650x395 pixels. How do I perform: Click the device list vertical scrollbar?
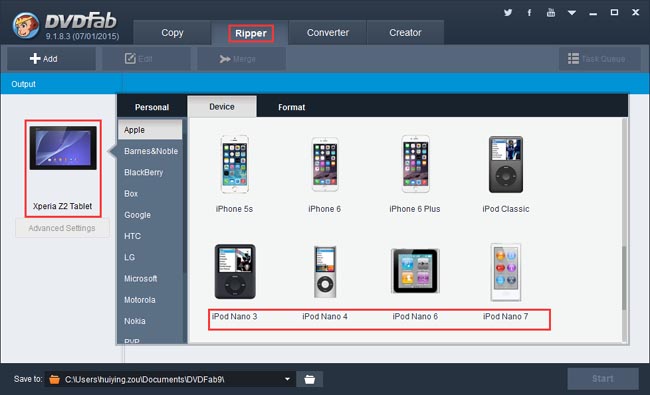click(624, 278)
